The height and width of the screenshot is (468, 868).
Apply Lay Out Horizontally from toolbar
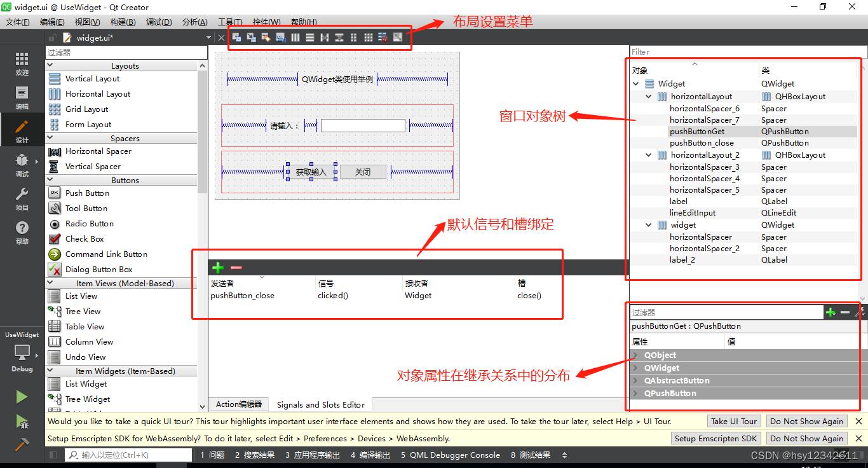tap(295, 38)
